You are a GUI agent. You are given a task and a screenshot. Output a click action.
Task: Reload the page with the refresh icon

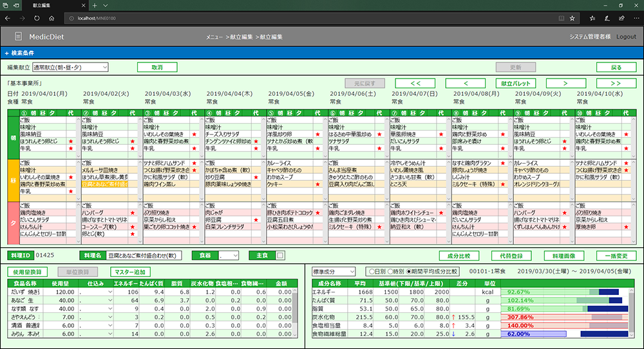pos(37,18)
